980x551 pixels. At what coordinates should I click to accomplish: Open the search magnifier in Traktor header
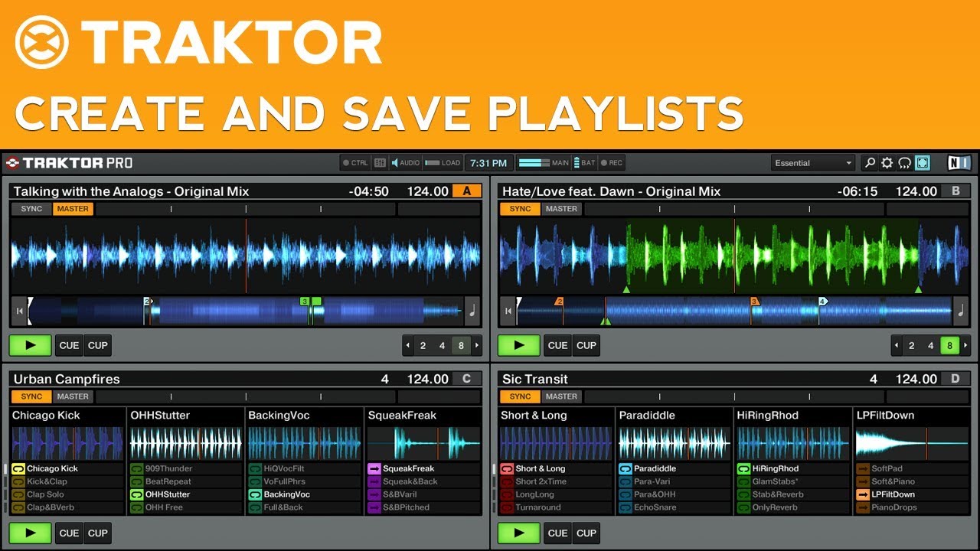[870, 163]
